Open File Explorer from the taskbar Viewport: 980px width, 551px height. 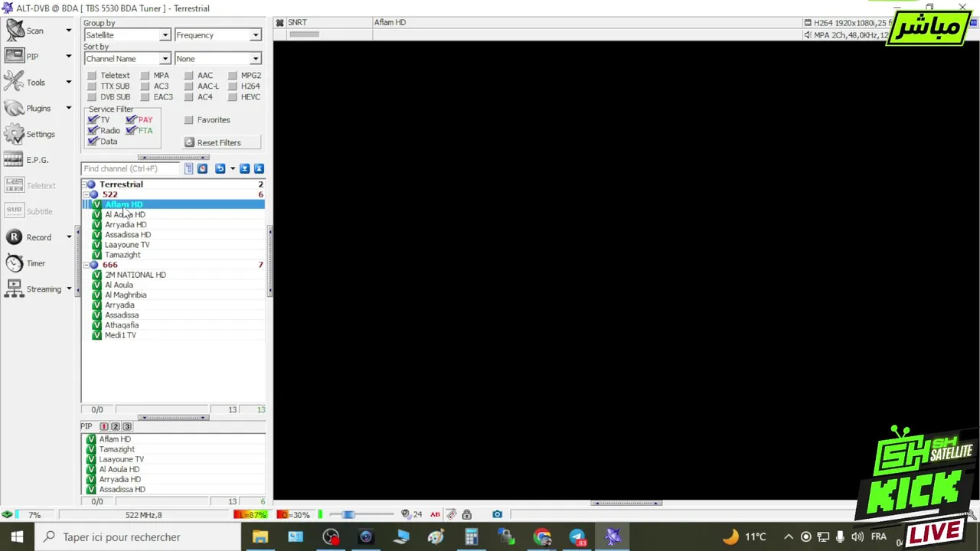260,537
